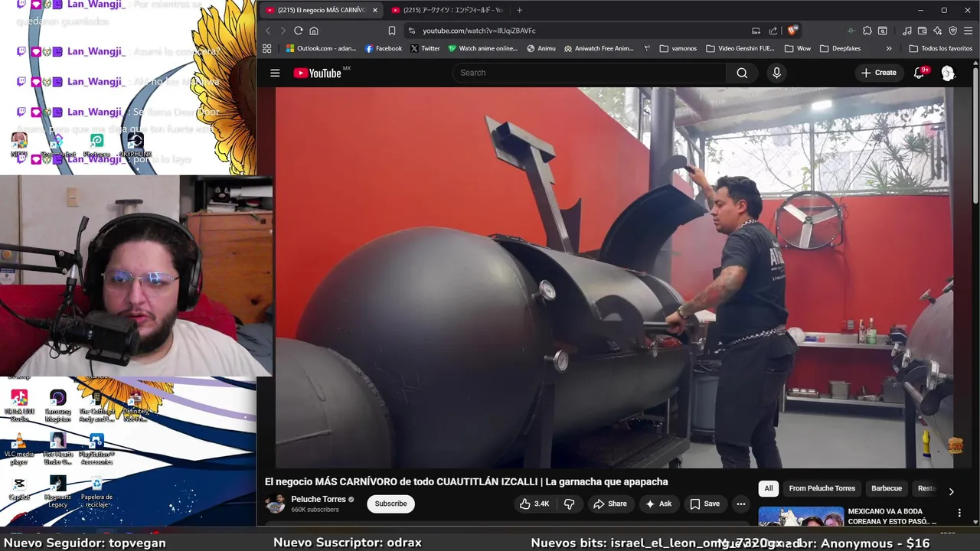This screenshot has width=980, height=551.
Task: Open the Twitter bookmark
Action: [425, 48]
